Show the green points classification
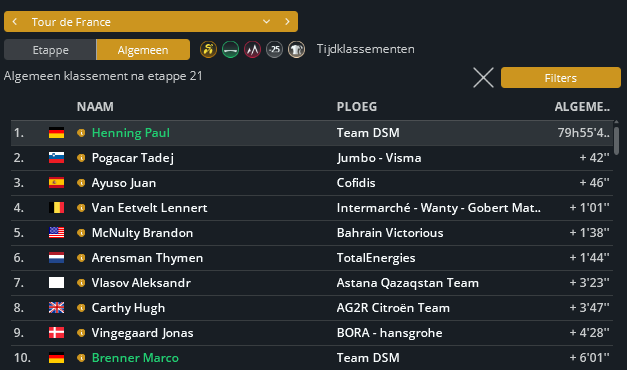 click(230, 50)
